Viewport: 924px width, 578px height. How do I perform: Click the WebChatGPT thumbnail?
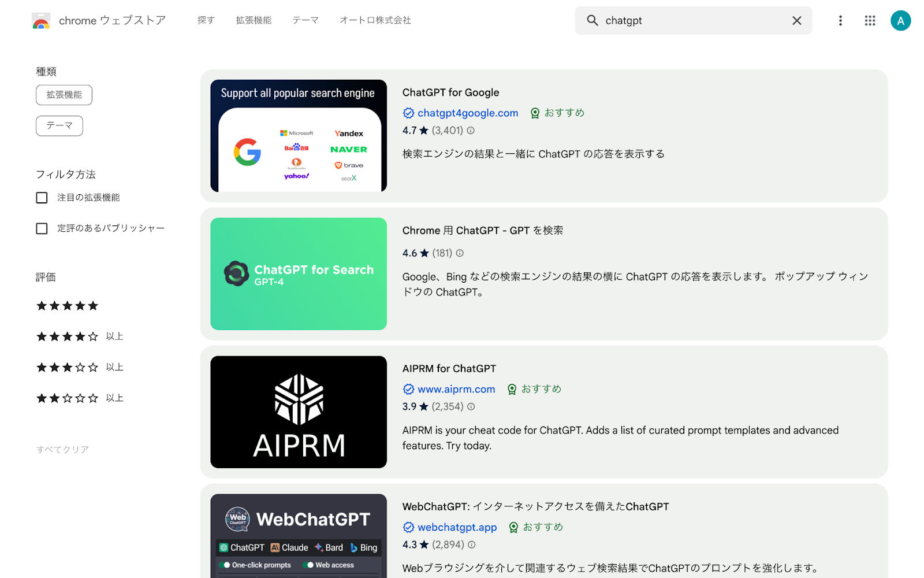click(x=299, y=536)
